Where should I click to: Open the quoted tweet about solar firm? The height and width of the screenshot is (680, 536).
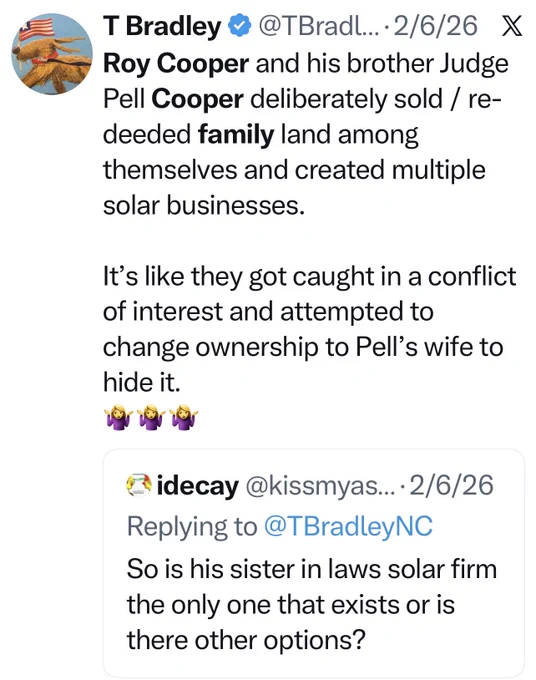pos(314,562)
